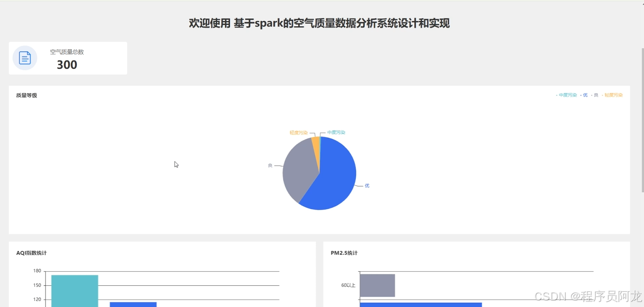
Task: Click the gray 60以上 bar in the PM2.5 chart
Action: tap(377, 285)
